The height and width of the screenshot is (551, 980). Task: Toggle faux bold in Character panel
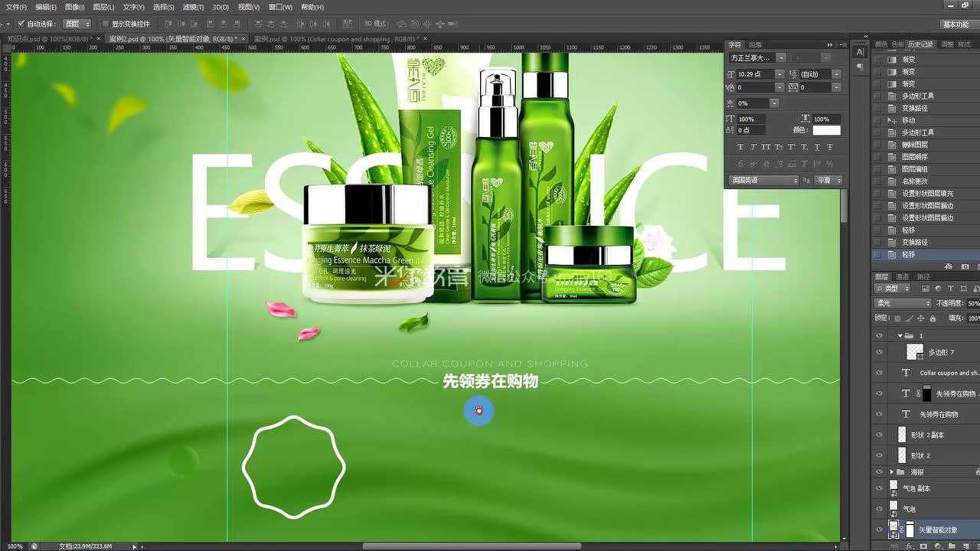coord(740,147)
